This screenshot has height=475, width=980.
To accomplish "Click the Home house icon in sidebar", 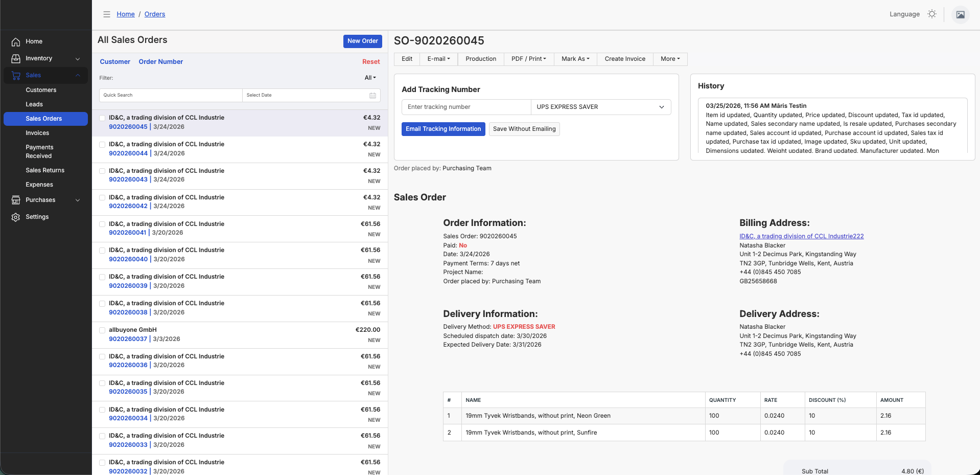I will [x=16, y=42].
